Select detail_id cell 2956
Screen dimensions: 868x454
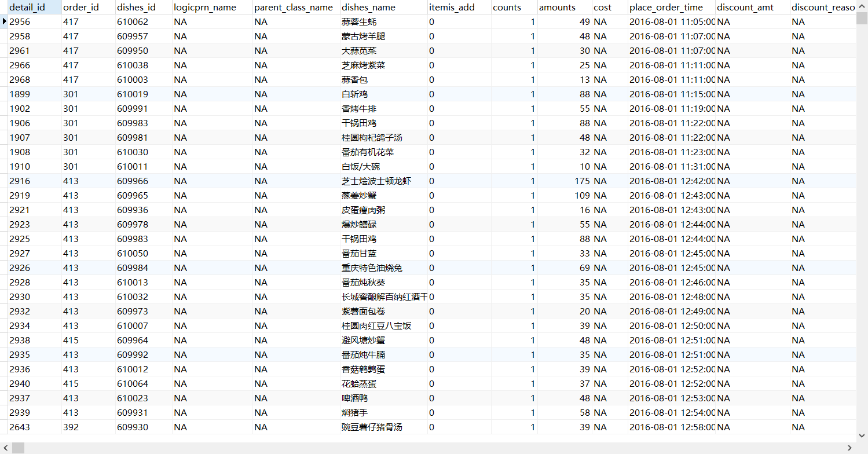[x=35, y=21]
